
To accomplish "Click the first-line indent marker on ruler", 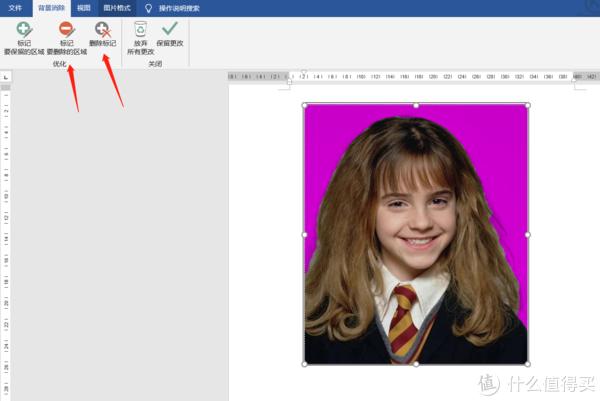I will tap(303, 72).
